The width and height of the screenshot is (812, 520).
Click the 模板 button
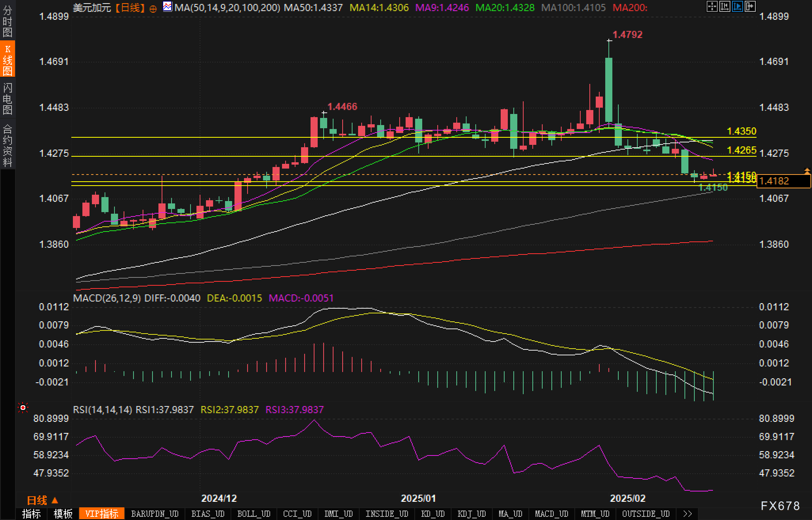click(63, 514)
